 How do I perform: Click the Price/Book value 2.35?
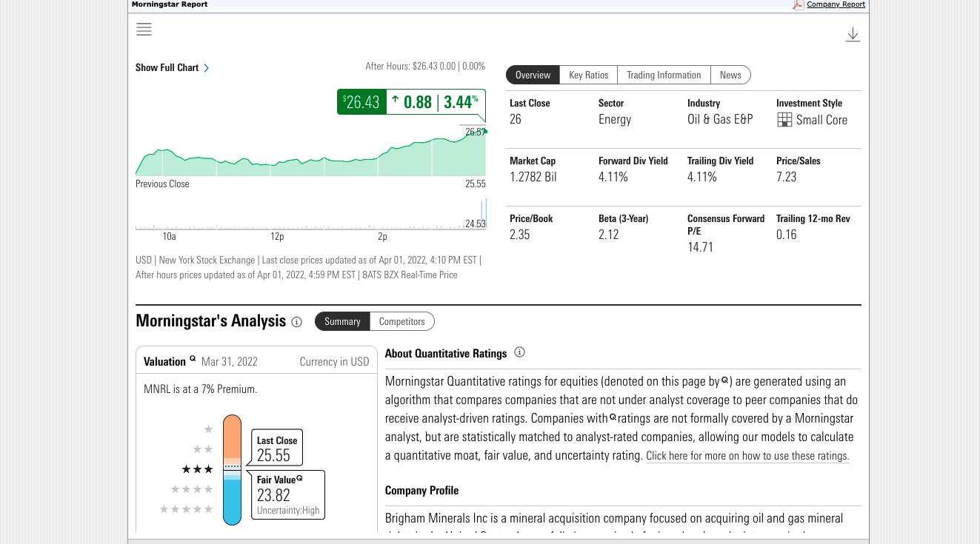tap(520, 235)
